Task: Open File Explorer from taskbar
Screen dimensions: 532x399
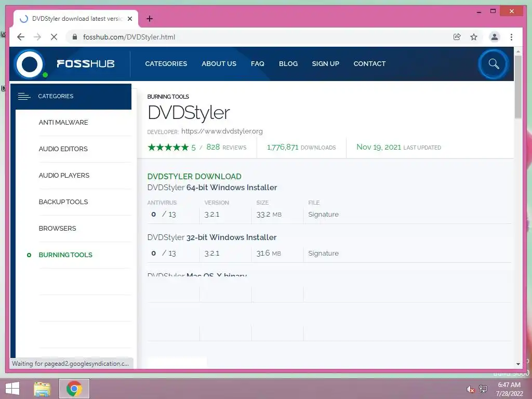Action: pos(42,389)
